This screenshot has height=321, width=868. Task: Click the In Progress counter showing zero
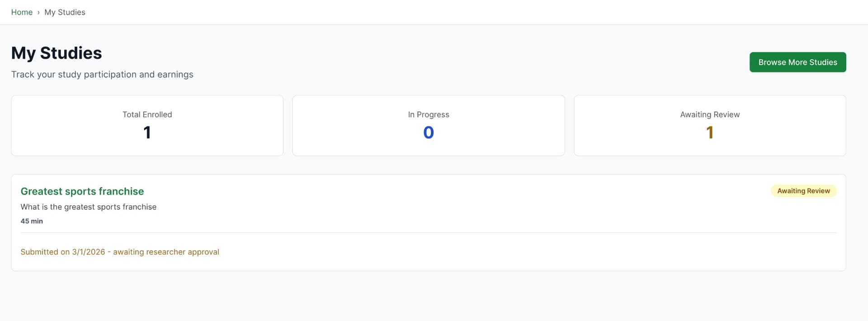click(428, 132)
